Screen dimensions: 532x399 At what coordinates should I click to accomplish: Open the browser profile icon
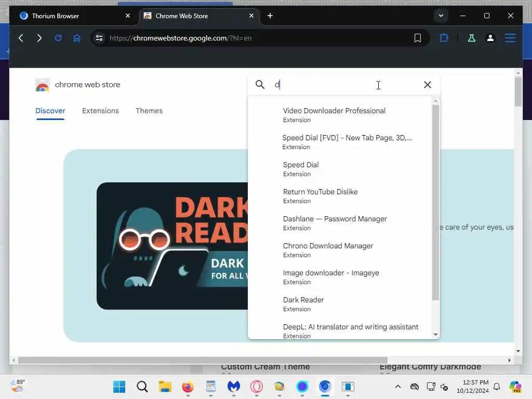(x=490, y=38)
